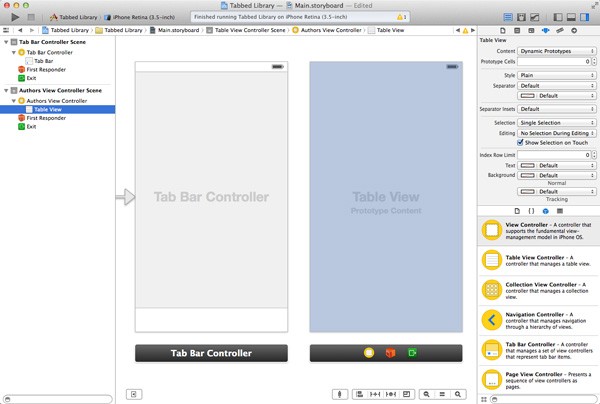Click the First Responder cube in the scene dock
The image size is (600, 404).
coord(390,353)
